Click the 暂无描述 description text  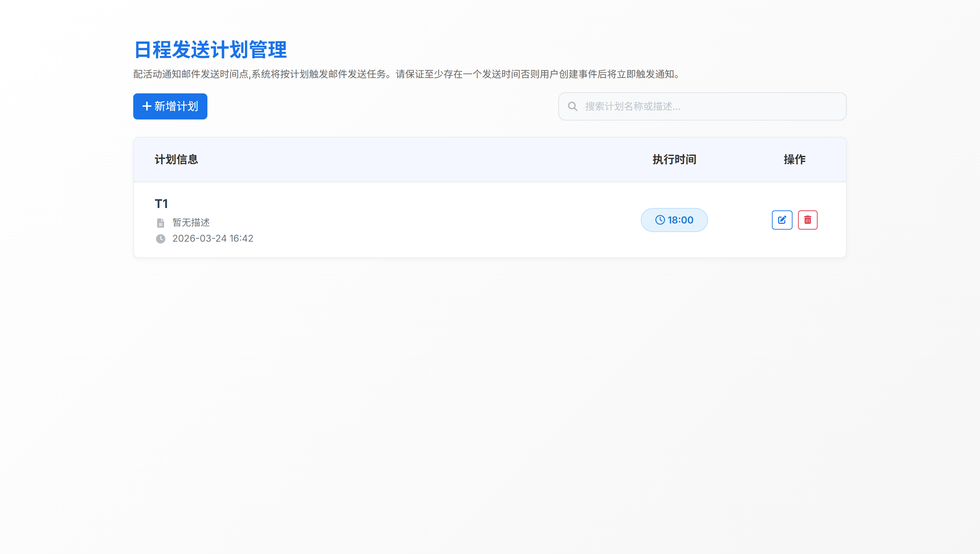[x=190, y=222]
